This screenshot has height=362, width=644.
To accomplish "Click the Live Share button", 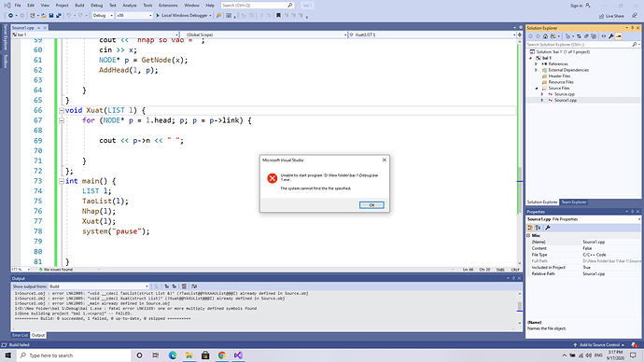I will pos(611,16).
